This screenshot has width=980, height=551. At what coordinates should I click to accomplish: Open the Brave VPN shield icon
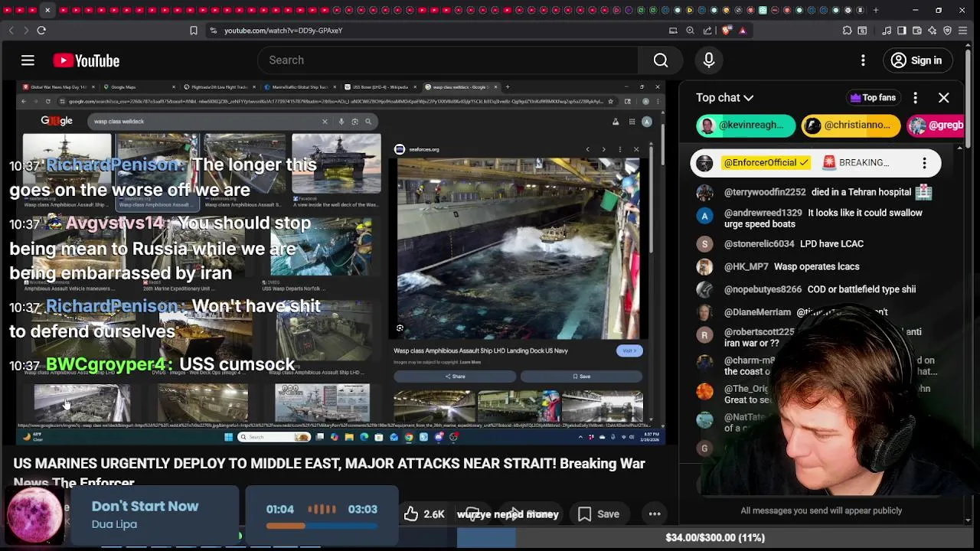(948, 31)
